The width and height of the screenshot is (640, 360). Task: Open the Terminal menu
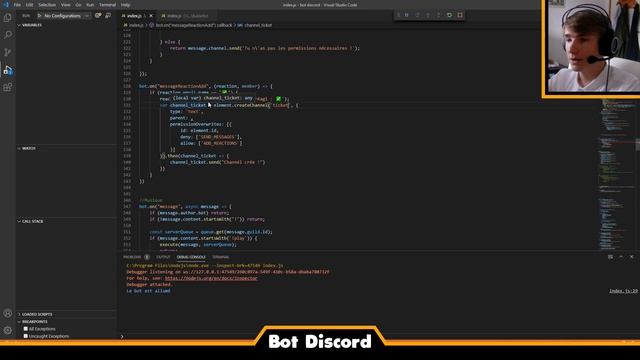point(107,5)
